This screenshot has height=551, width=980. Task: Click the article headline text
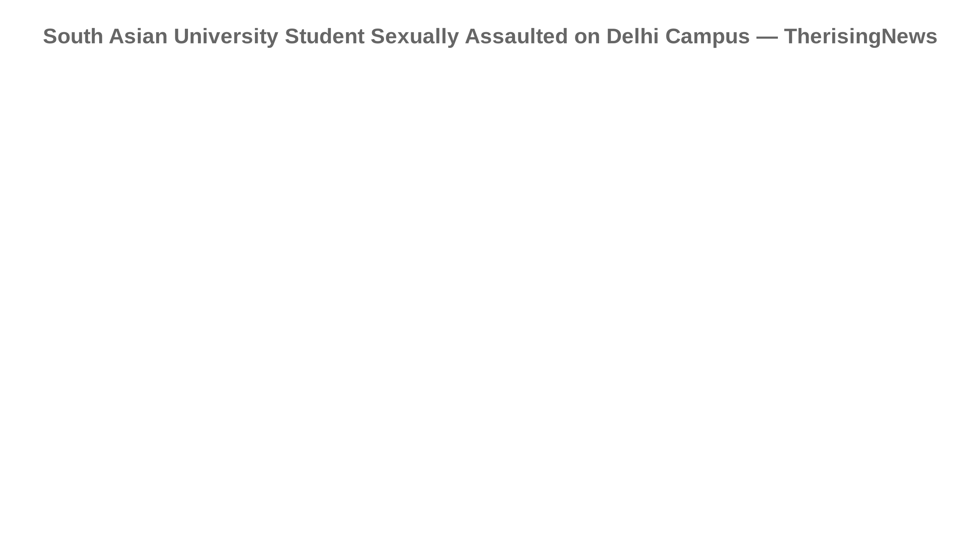490,36
